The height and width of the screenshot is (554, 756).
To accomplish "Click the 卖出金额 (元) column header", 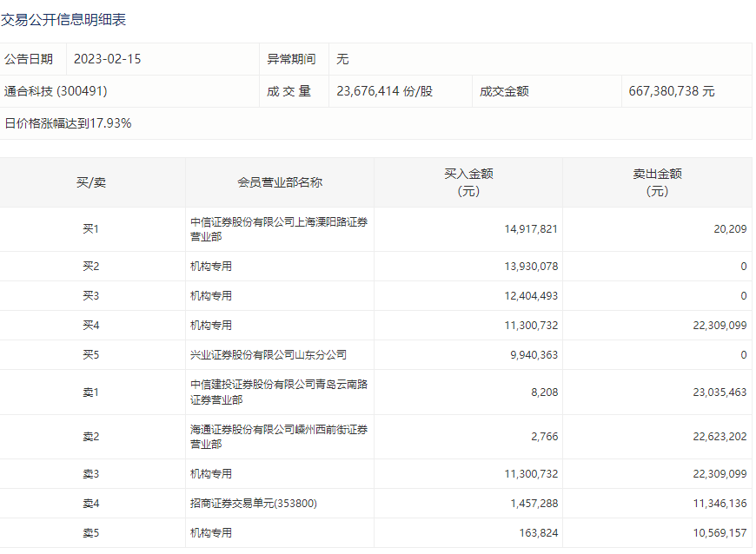I will tap(657, 182).
